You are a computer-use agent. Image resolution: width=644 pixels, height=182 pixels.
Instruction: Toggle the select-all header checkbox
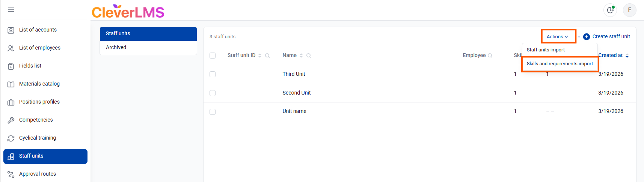[213, 56]
